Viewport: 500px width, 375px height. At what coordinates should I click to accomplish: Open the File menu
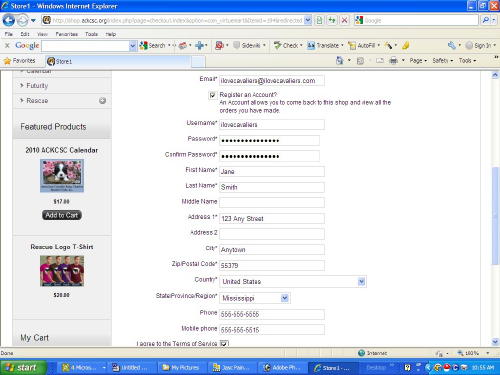coord(9,34)
